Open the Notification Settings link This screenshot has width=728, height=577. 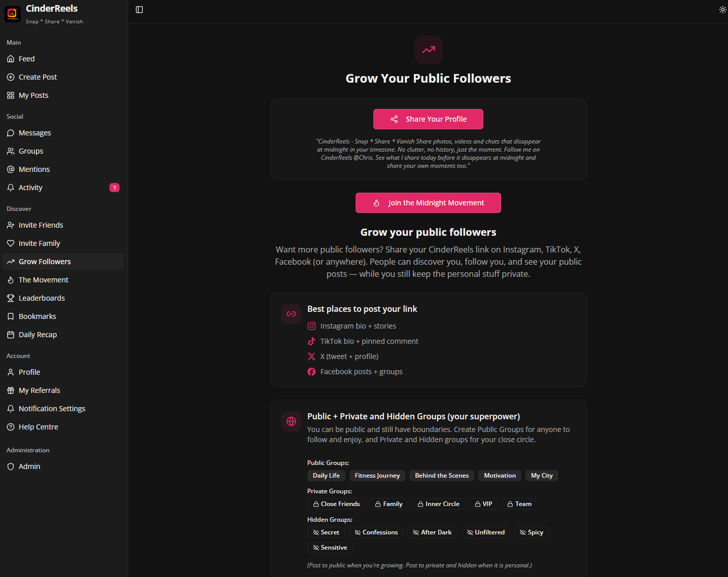(63, 409)
